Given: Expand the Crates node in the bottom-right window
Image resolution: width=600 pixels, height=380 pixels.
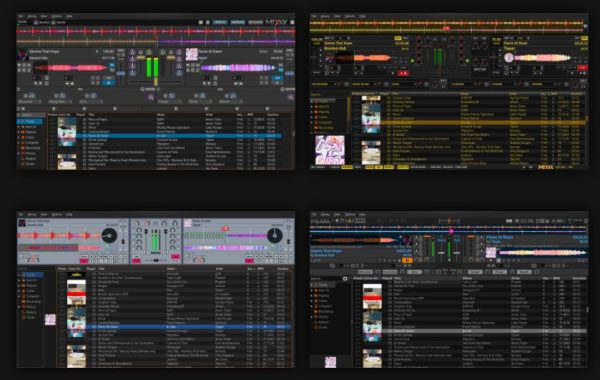Looking at the screenshot, I should (312, 301).
